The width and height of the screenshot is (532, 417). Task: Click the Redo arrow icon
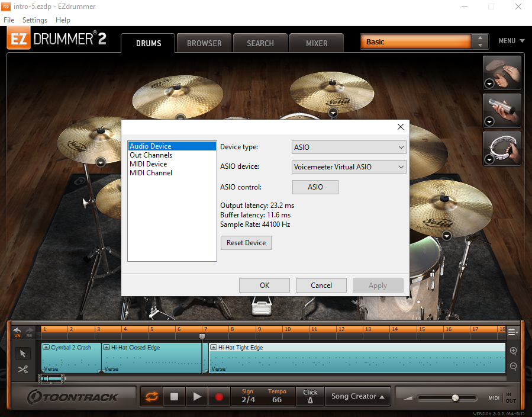click(30, 331)
